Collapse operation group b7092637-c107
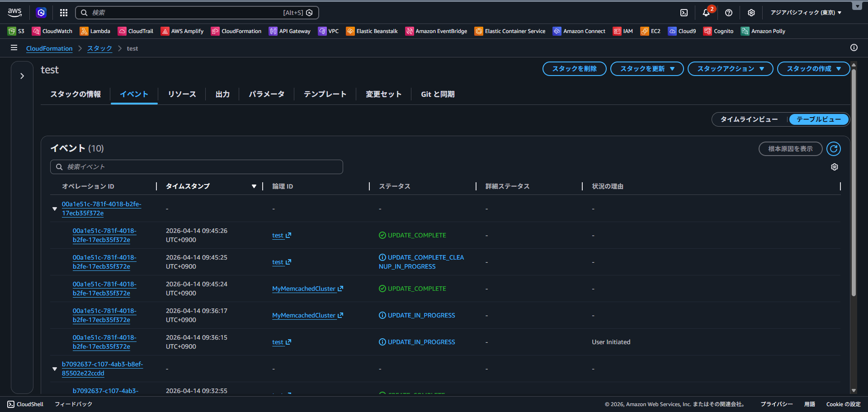The image size is (868, 412). tap(55, 369)
